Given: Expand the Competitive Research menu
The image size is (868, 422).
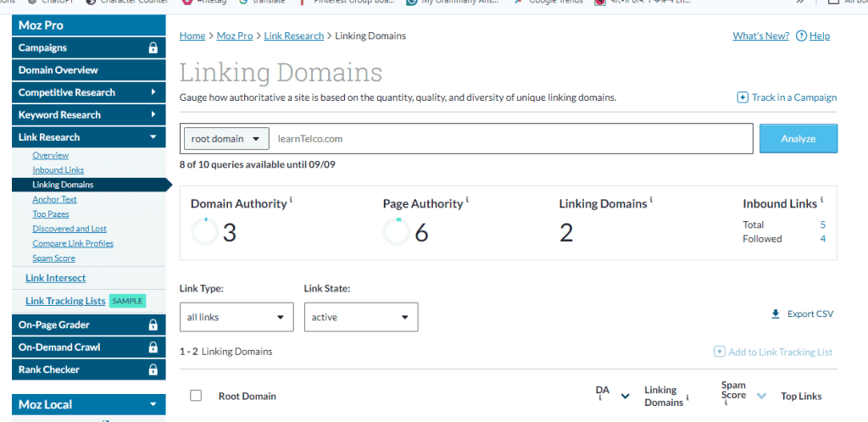Looking at the screenshot, I should (x=88, y=92).
